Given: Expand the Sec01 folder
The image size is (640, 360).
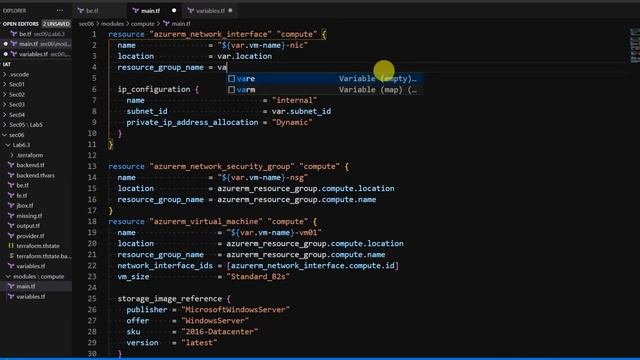Looking at the screenshot, I should coord(17,84).
